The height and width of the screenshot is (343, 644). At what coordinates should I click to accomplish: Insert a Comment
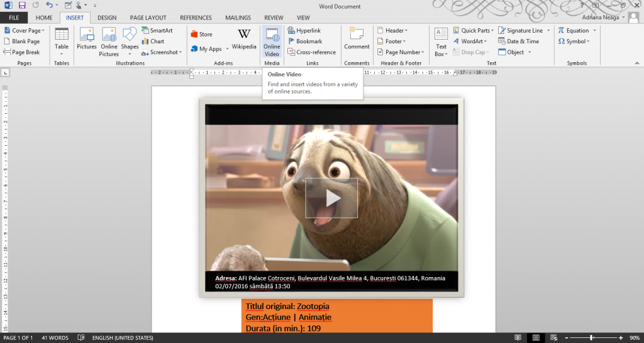[357, 39]
